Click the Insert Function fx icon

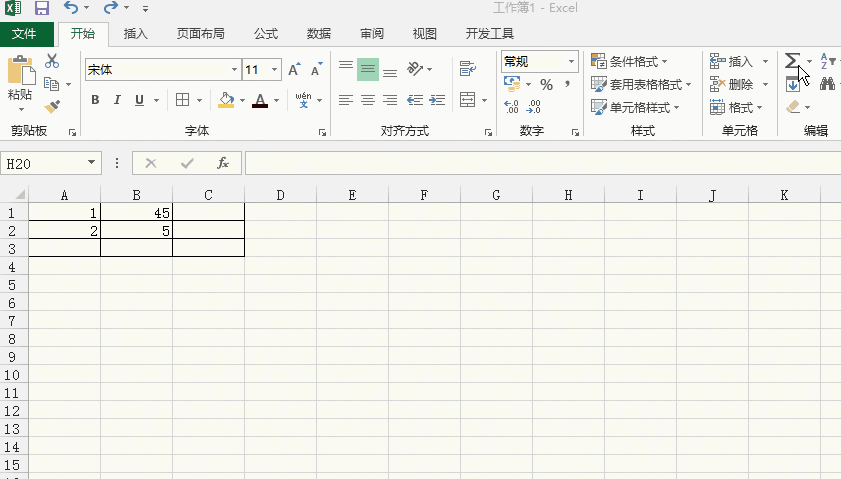(223, 163)
